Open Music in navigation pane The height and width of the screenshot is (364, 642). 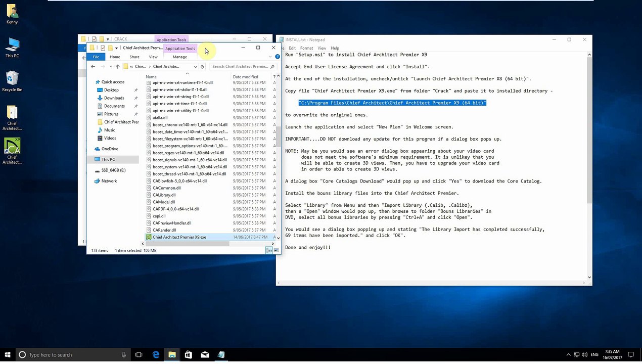(x=109, y=130)
